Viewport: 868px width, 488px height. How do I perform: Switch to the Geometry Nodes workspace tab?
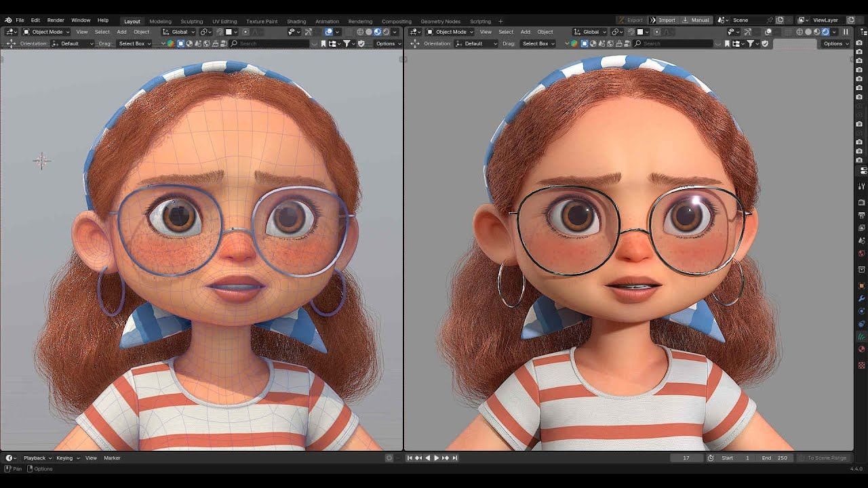(x=440, y=21)
